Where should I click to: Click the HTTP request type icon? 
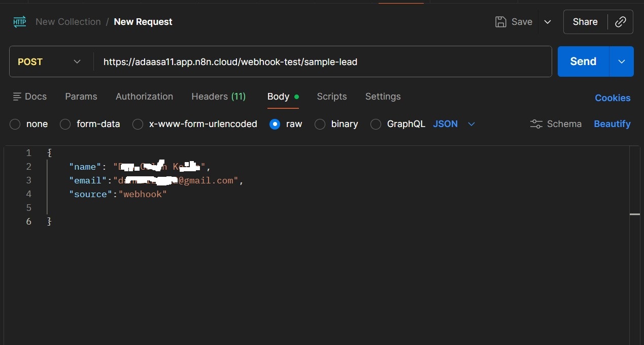point(20,22)
